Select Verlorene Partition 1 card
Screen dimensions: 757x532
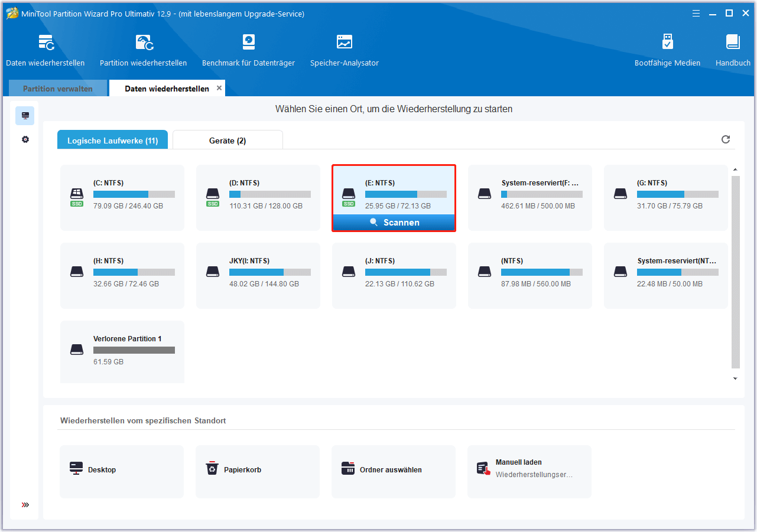point(122,352)
